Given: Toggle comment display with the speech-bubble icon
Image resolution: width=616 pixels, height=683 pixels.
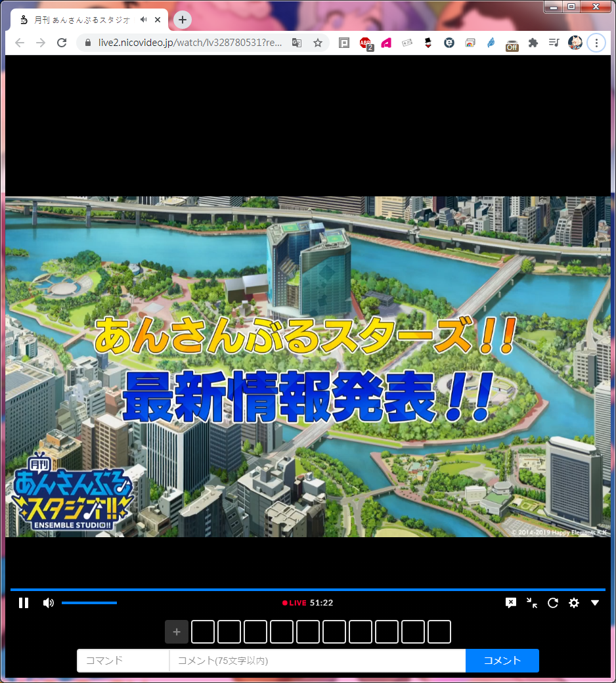Looking at the screenshot, I should (x=510, y=603).
